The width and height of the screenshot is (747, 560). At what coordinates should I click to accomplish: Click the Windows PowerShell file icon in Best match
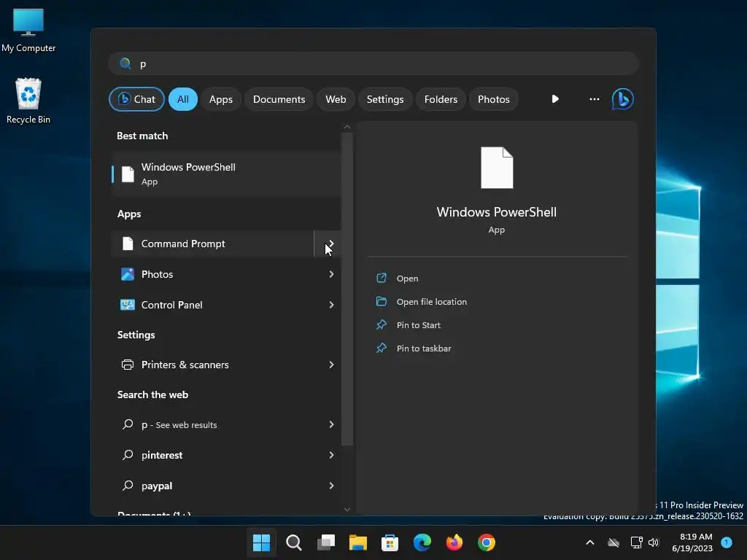pos(128,174)
